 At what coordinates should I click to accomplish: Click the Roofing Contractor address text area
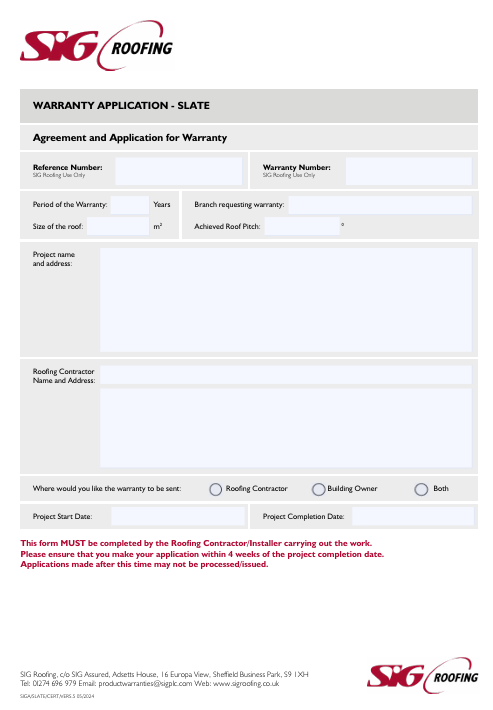click(x=286, y=427)
